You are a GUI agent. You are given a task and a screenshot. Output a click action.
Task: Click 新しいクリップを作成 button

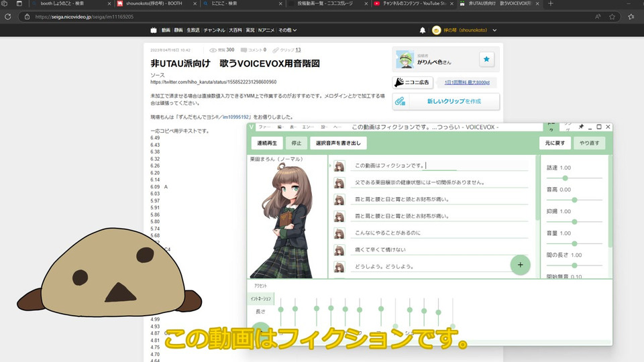tap(446, 101)
